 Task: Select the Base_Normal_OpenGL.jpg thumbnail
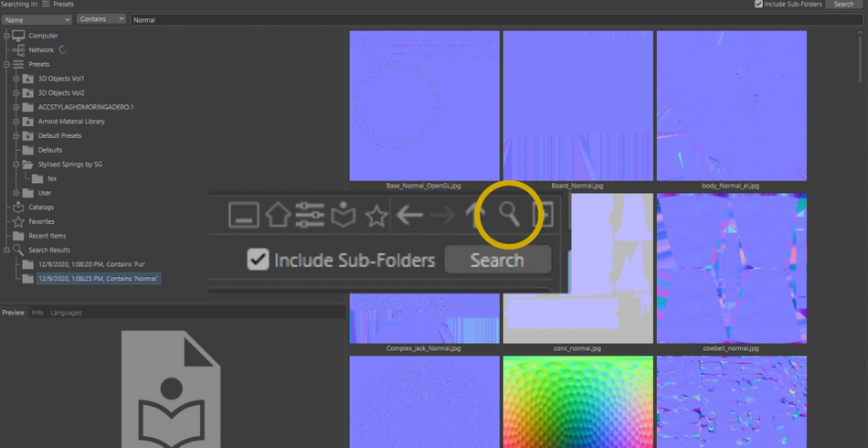pos(425,106)
